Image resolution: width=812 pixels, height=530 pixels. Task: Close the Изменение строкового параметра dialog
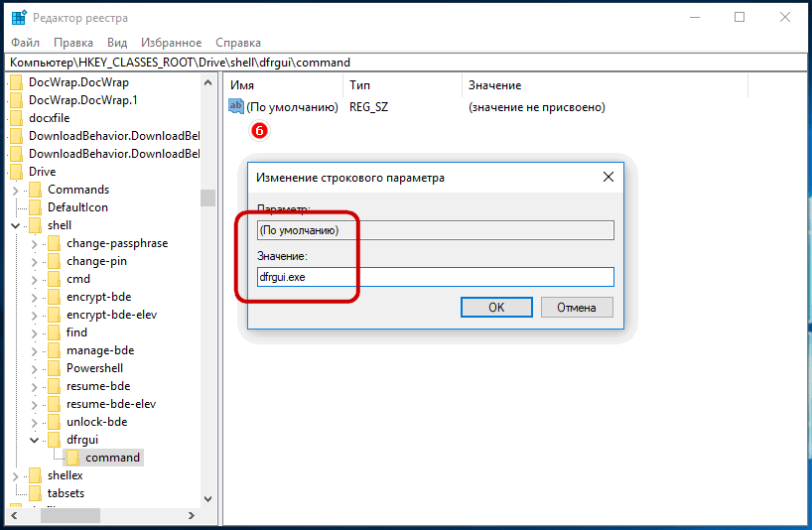(x=609, y=177)
